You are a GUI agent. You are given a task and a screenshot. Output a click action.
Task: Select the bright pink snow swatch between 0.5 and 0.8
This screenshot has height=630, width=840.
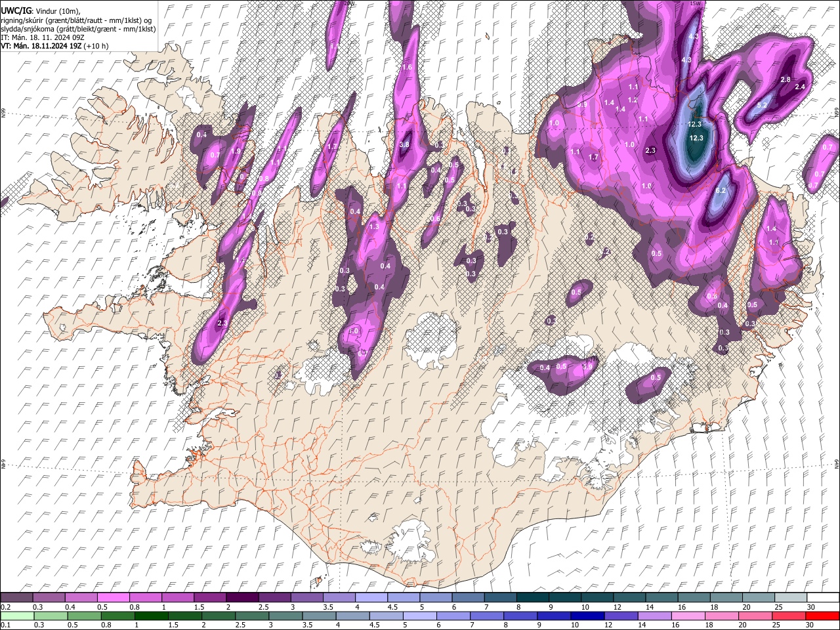click(113, 598)
